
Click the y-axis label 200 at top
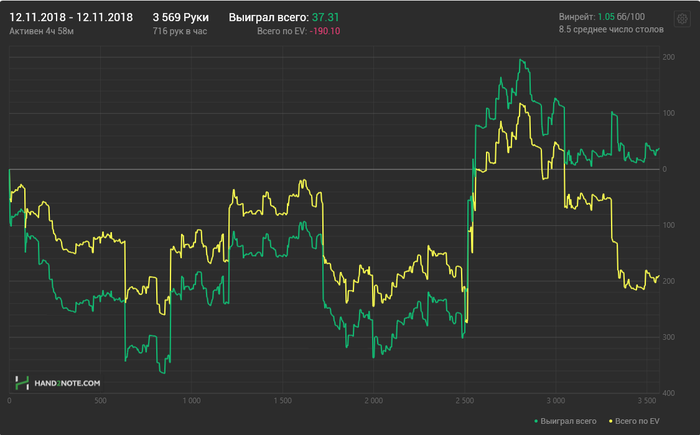click(669, 57)
